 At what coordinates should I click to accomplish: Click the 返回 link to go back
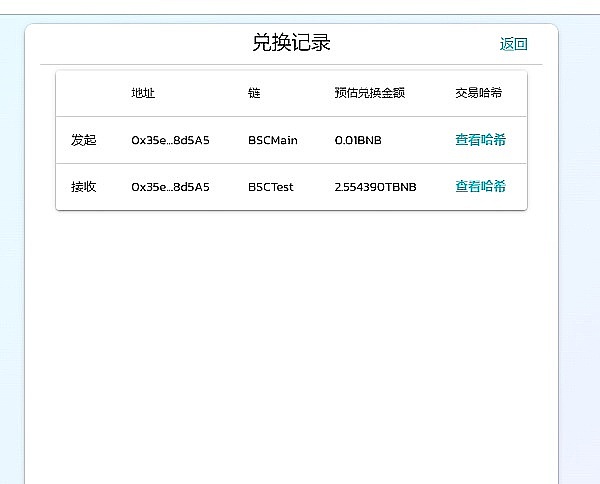(x=513, y=44)
